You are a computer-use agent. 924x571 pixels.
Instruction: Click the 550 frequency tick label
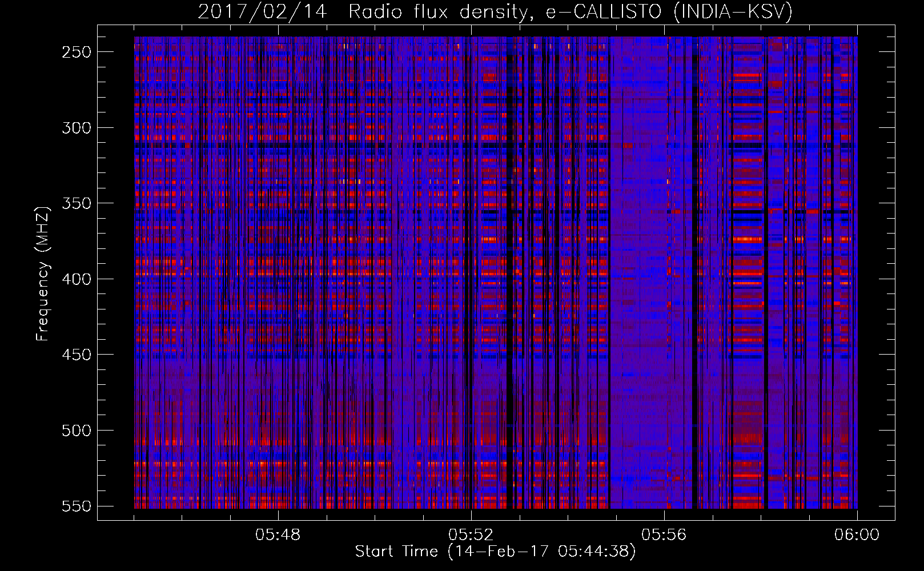click(76, 506)
